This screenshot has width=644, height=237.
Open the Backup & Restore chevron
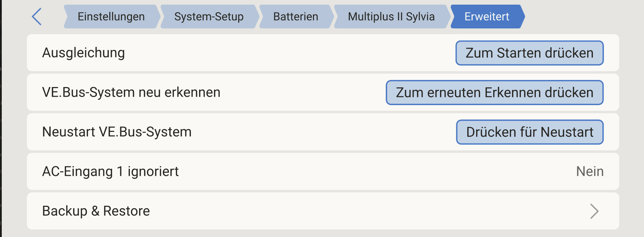[x=594, y=211]
